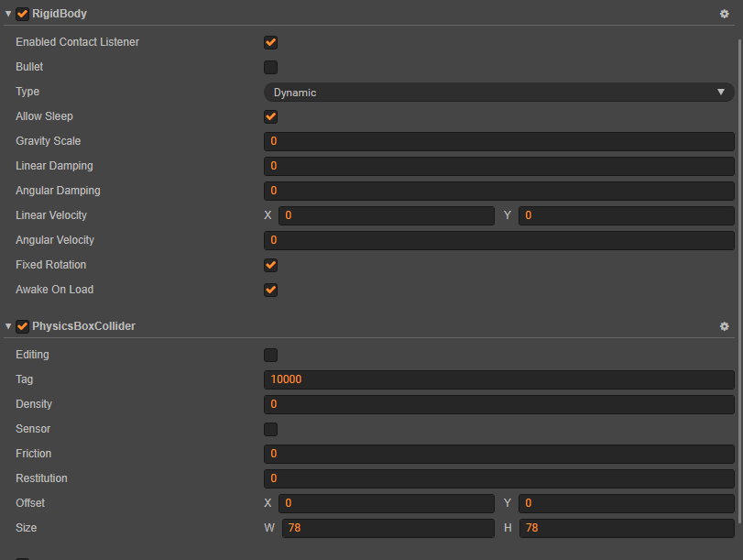Enable the Bullet checkbox
Viewport: 743px width, 560px height.
click(x=270, y=67)
